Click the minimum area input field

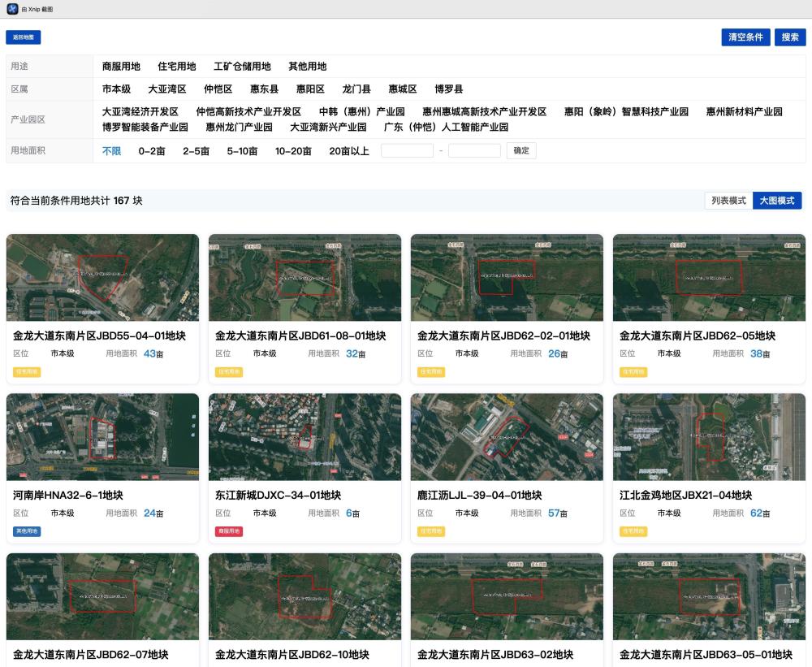tap(406, 150)
